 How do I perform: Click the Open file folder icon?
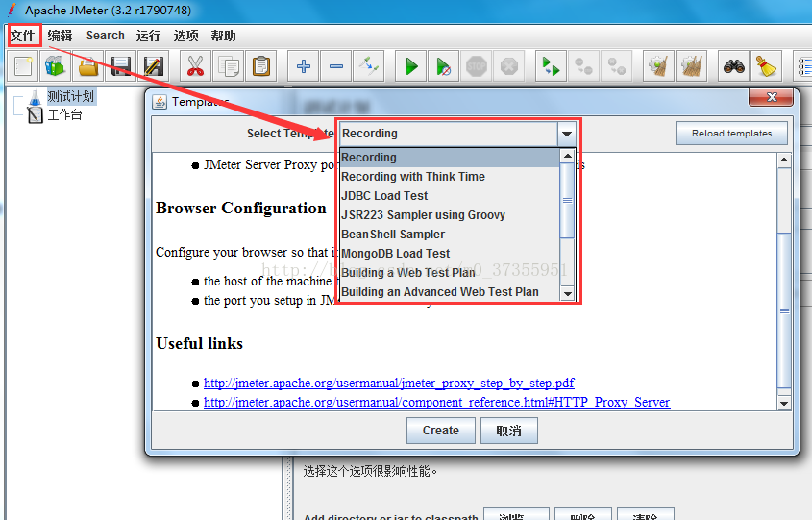(x=88, y=66)
